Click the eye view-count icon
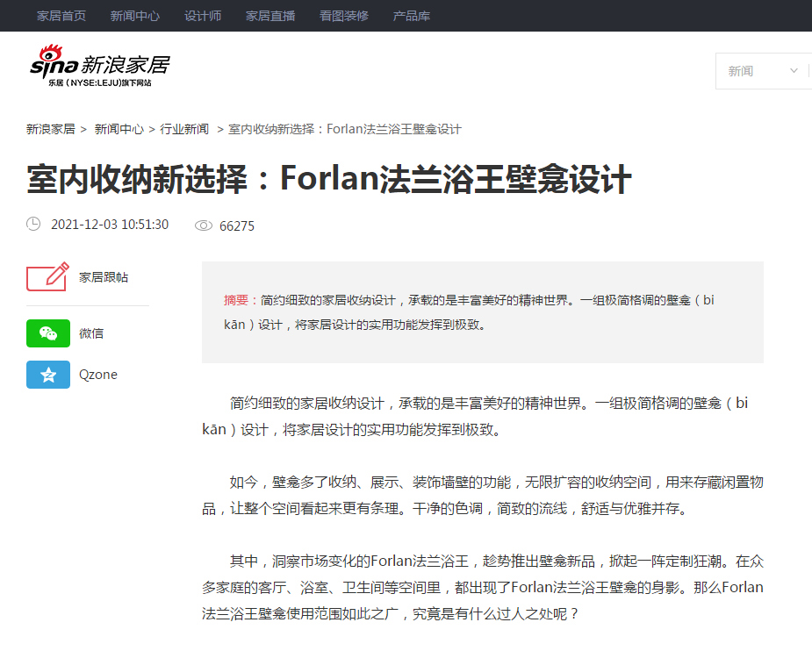Viewport: 812px width, 651px height. coord(204,225)
